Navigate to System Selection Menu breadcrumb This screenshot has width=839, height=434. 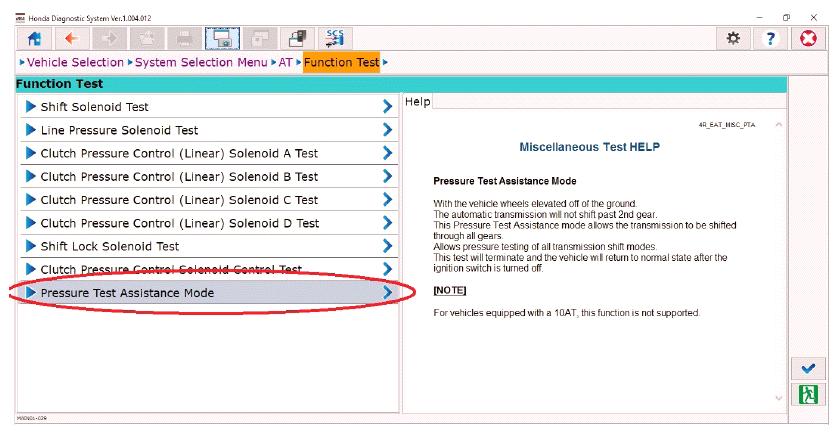click(201, 63)
